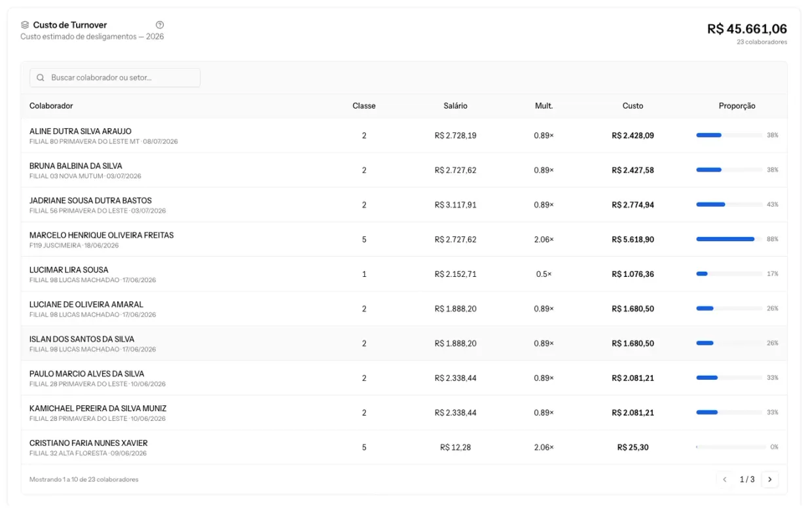The width and height of the screenshot is (812, 508).
Task: Click the 1 / 3 page indicator
Action: click(747, 480)
